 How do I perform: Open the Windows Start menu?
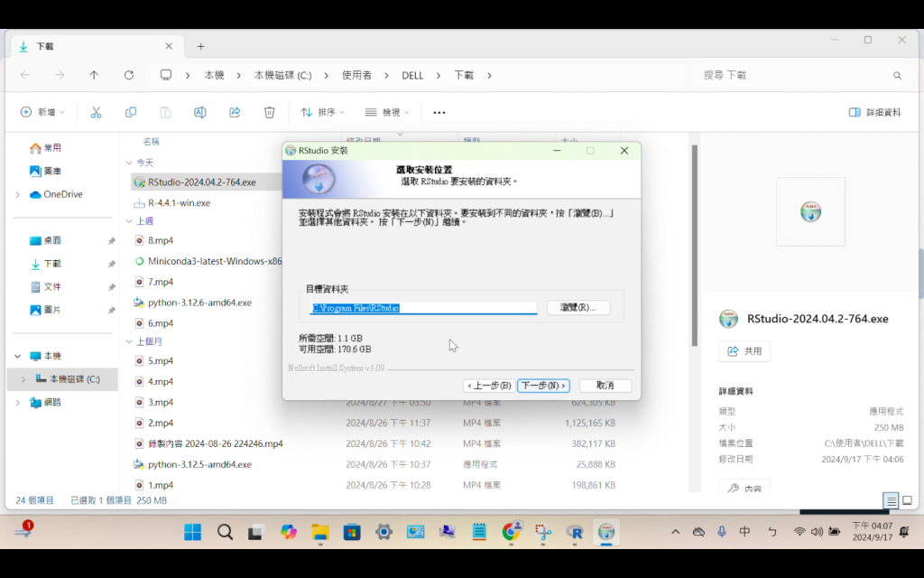[192, 532]
